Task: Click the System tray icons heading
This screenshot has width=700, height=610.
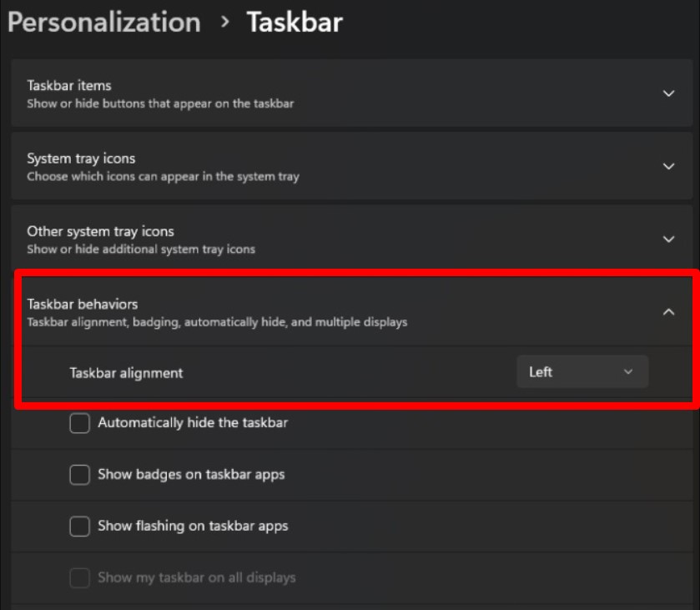Action: [x=81, y=159]
